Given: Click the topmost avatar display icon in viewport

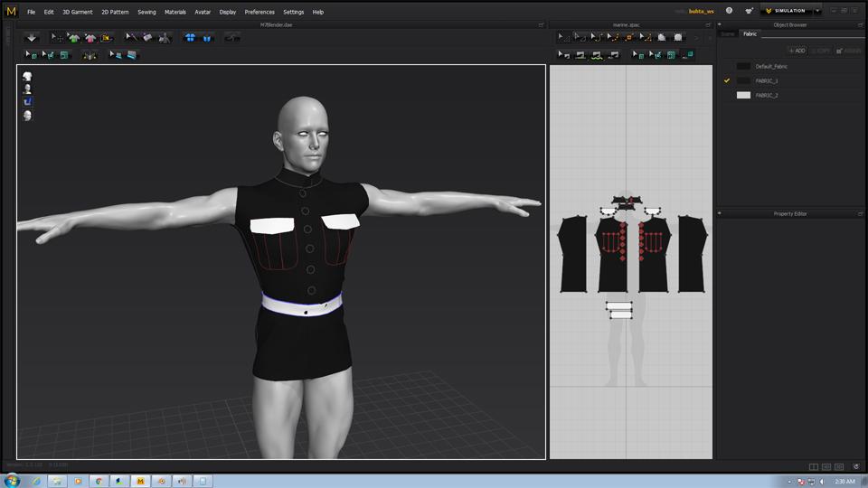Looking at the screenshot, I should [x=27, y=77].
